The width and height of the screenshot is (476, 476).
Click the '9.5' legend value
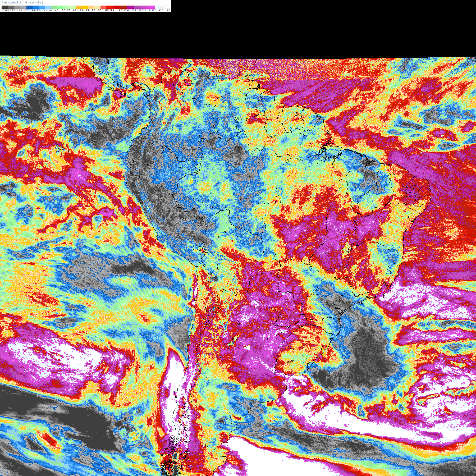point(121,10)
